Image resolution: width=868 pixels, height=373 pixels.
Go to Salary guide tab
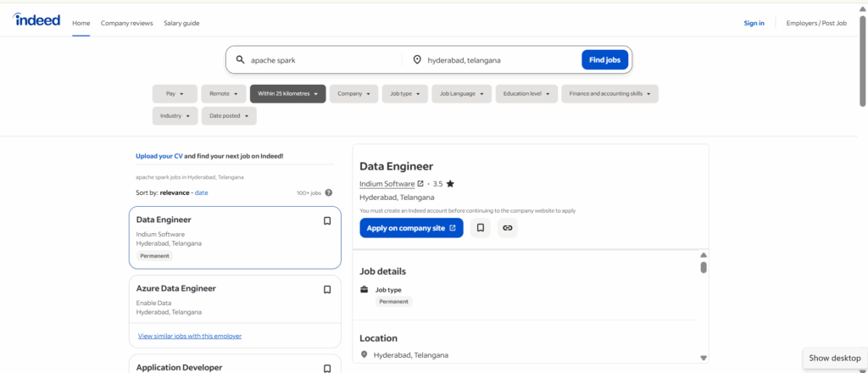click(x=181, y=23)
